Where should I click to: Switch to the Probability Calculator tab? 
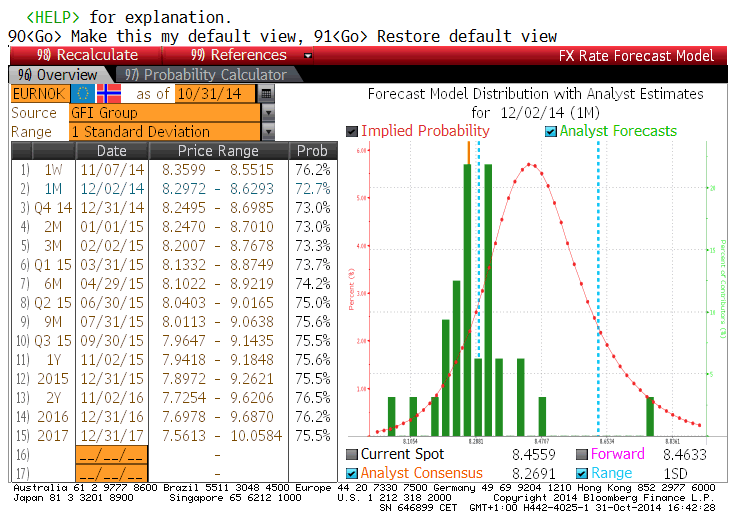[x=206, y=75]
